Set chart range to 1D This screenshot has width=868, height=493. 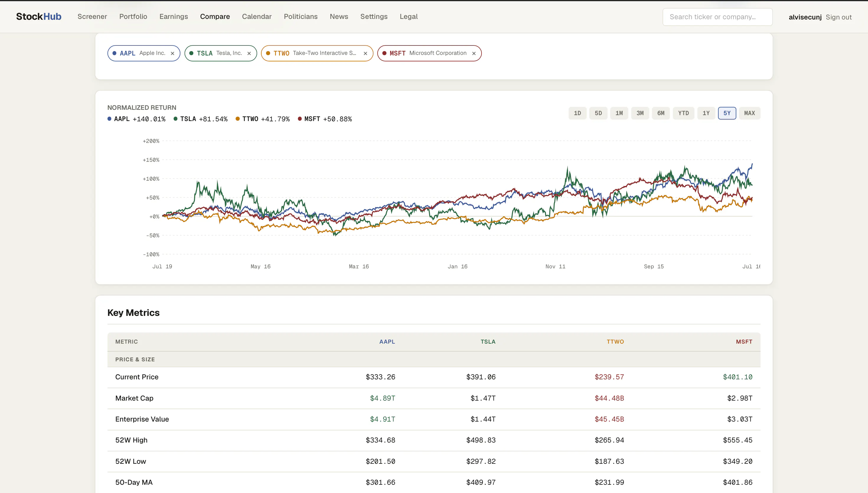(577, 113)
